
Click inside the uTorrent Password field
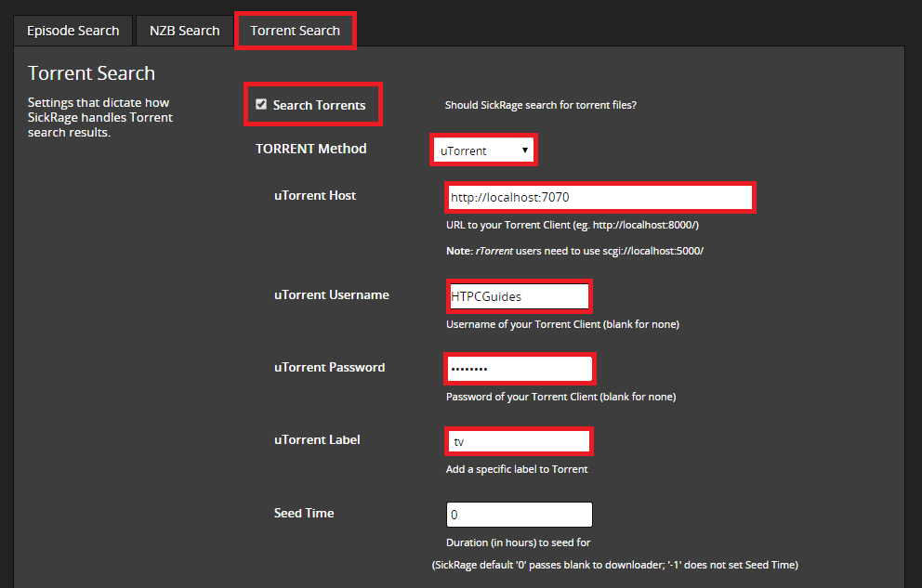click(x=519, y=369)
